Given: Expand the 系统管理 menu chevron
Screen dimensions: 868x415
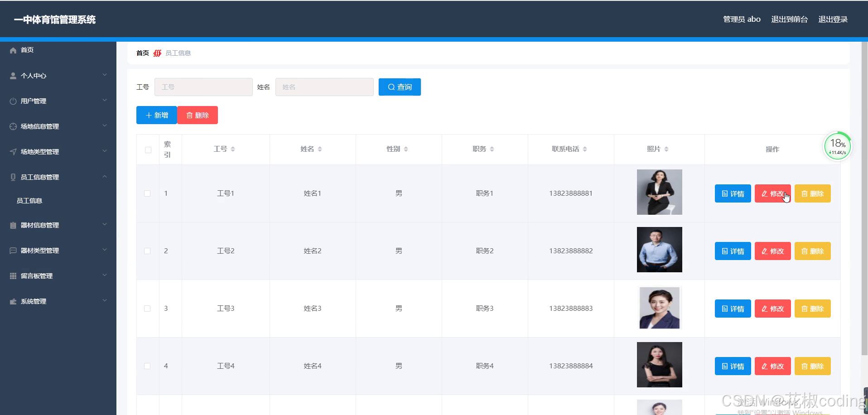Looking at the screenshot, I should (105, 300).
